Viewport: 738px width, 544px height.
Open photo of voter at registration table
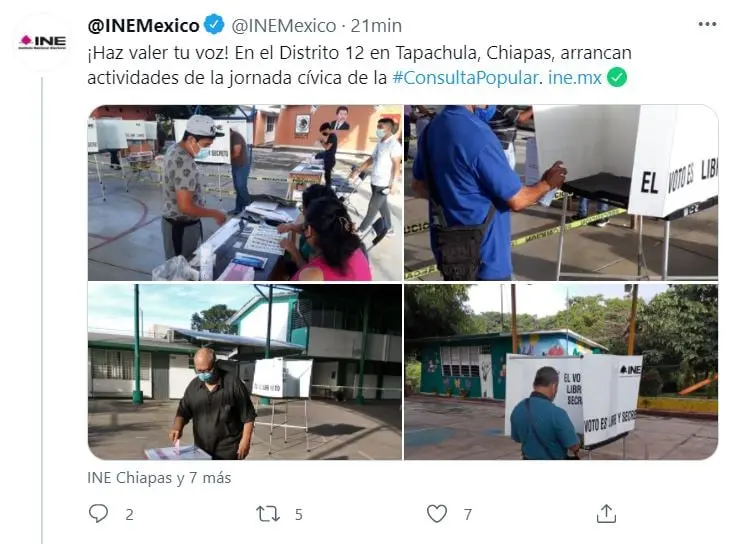pyautogui.click(x=245, y=193)
